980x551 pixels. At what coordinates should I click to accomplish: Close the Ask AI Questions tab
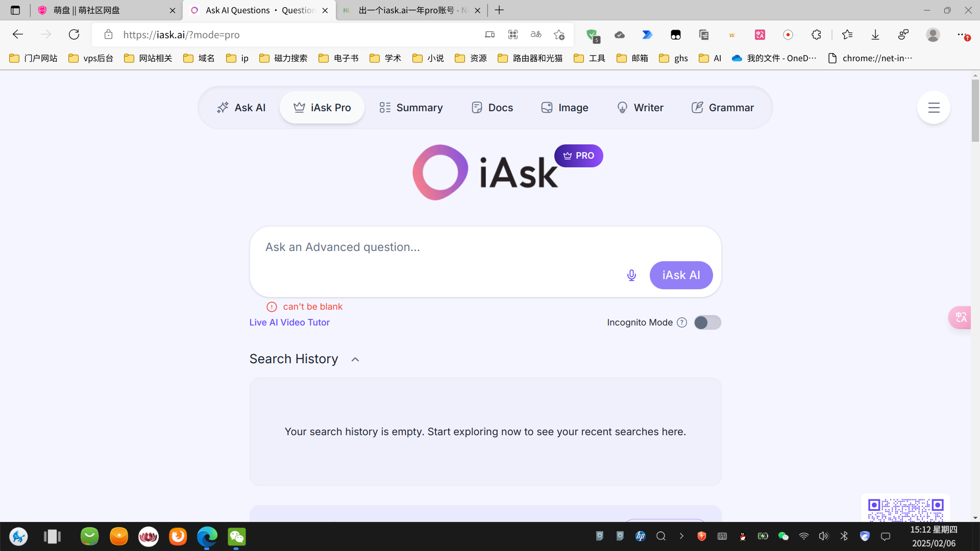tap(325, 10)
